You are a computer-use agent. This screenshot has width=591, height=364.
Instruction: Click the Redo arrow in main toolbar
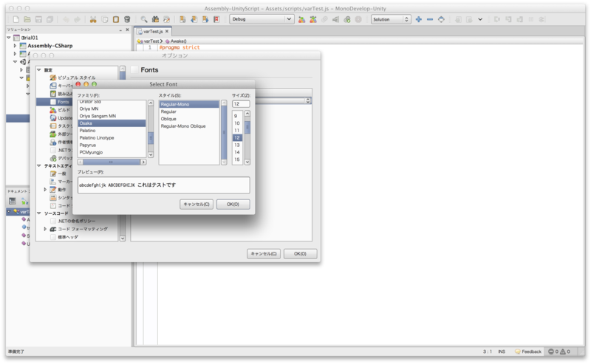pyautogui.click(x=77, y=19)
